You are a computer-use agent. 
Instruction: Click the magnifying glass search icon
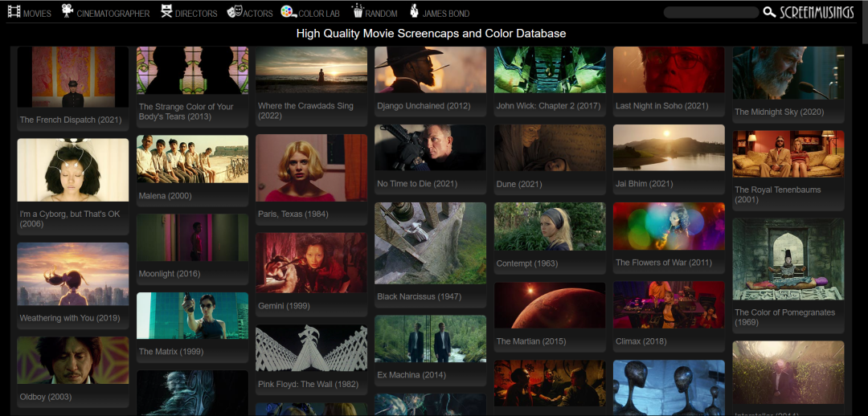click(769, 12)
